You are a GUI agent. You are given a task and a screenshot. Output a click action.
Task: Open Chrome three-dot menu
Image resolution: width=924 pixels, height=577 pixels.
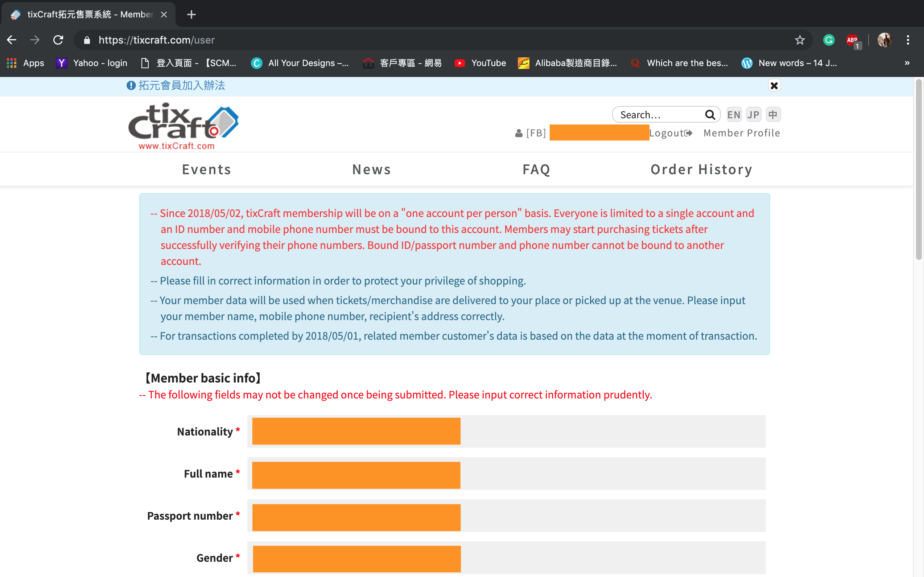pos(908,40)
